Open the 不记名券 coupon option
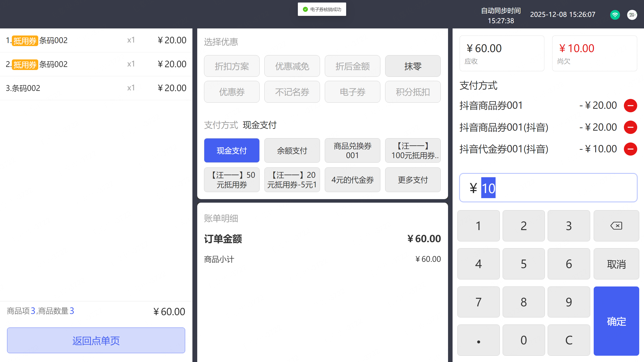644x362 pixels. tap(292, 92)
